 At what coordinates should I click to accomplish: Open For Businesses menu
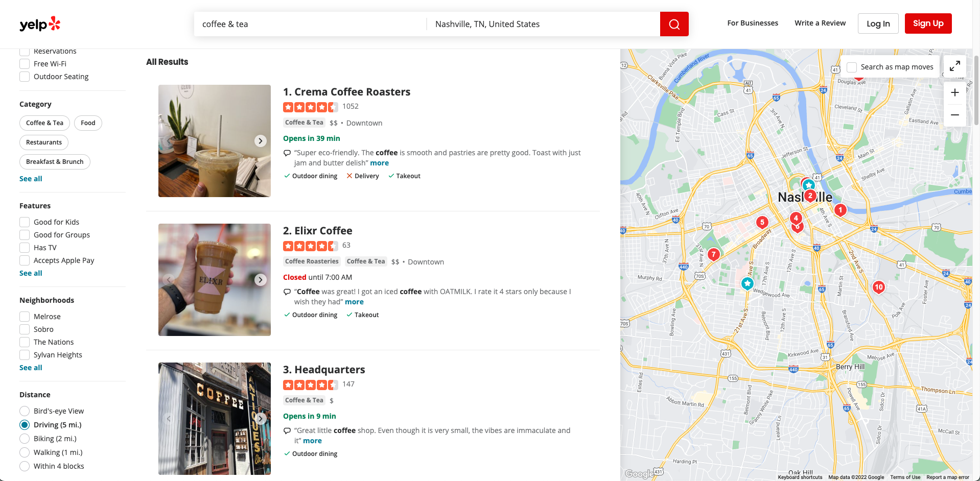point(753,23)
